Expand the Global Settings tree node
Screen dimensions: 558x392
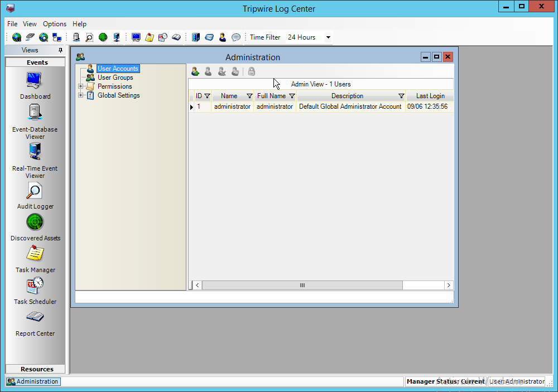[81, 95]
